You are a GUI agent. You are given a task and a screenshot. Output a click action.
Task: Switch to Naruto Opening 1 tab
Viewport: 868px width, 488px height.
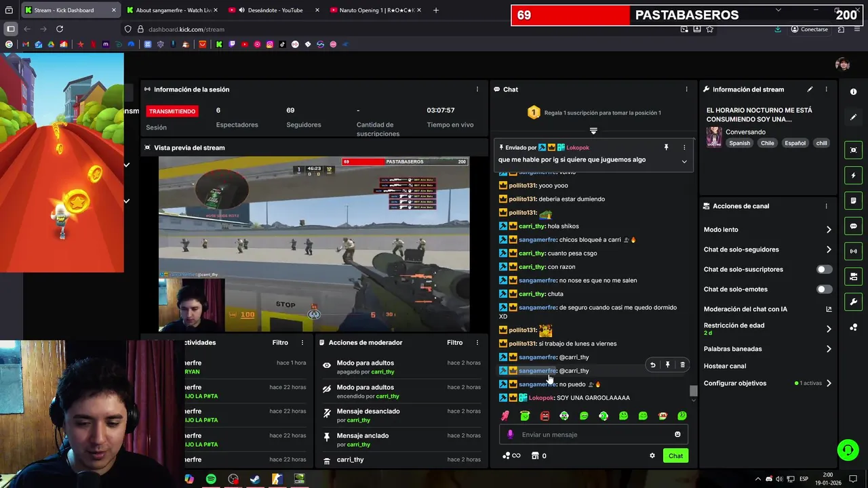(x=375, y=10)
